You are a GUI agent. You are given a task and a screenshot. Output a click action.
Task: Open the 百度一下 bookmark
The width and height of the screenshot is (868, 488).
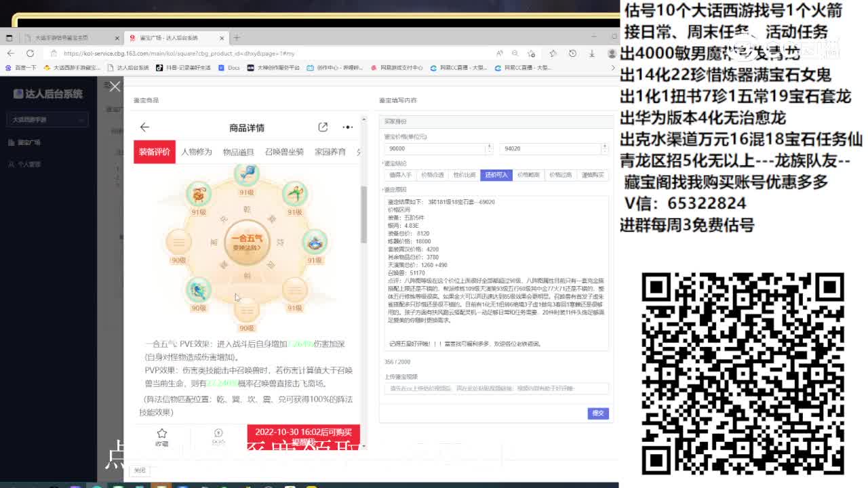pyautogui.click(x=21, y=68)
